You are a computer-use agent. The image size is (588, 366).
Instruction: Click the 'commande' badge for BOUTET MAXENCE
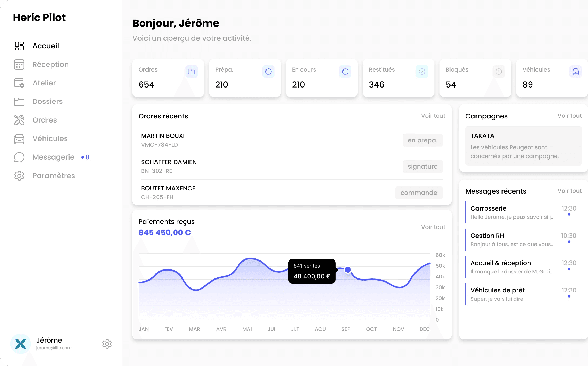[x=419, y=193]
